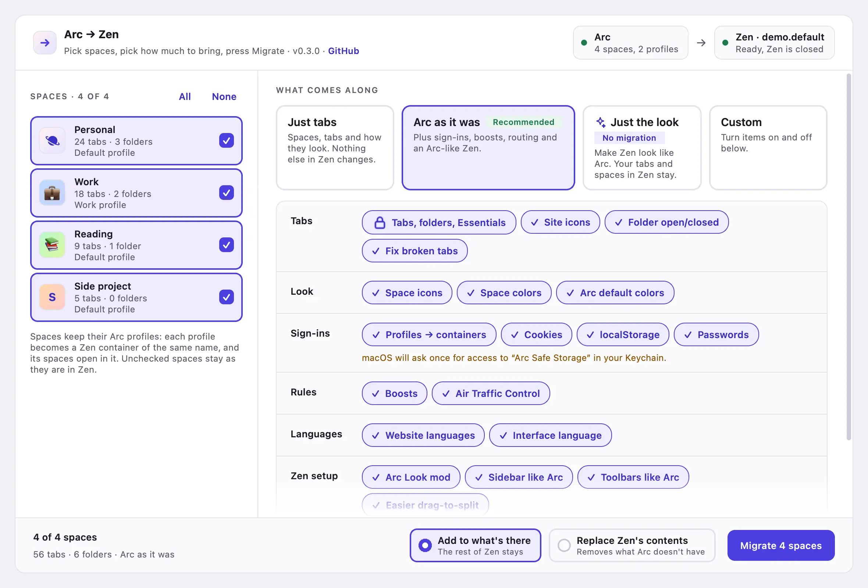Uncheck the Personal space checkbox
Screen dimensions: 868x588
point(226,141)
